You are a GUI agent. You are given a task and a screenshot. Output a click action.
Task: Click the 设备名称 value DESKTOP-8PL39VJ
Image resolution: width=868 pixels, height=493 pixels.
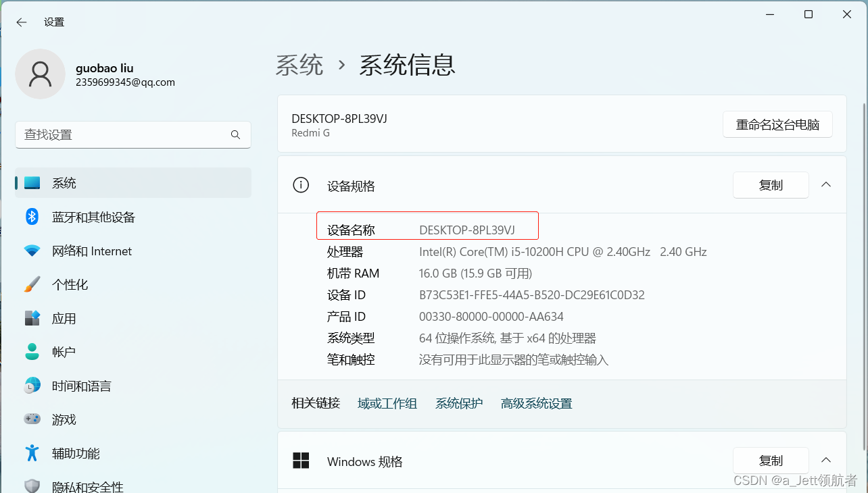pos(467,230)
